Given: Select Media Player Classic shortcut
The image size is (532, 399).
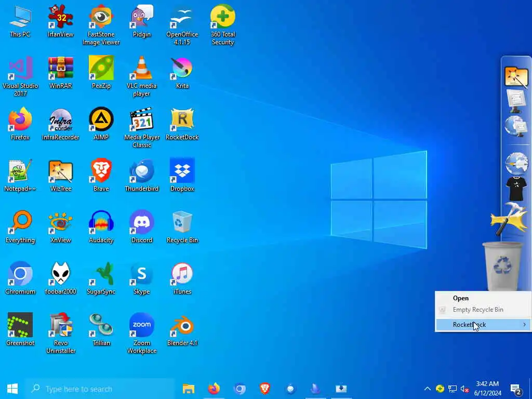Looking at the screenshot, I should coord(142,128).
